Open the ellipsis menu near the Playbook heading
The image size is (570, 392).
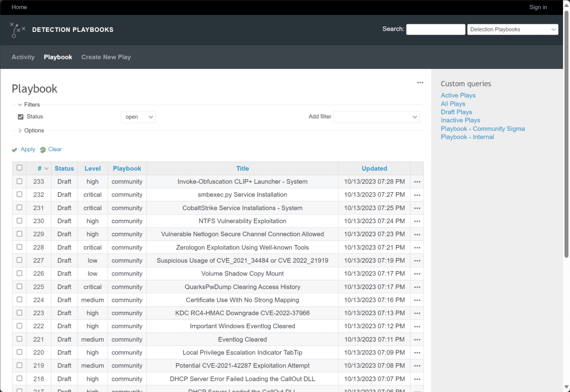[420, 82]
